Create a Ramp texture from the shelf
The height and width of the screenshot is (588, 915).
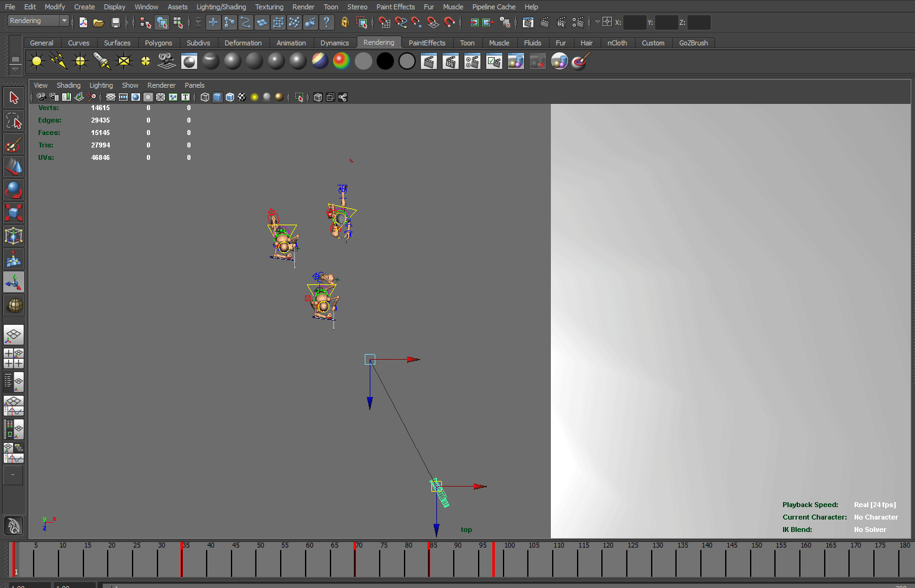(x=341, y=60)
